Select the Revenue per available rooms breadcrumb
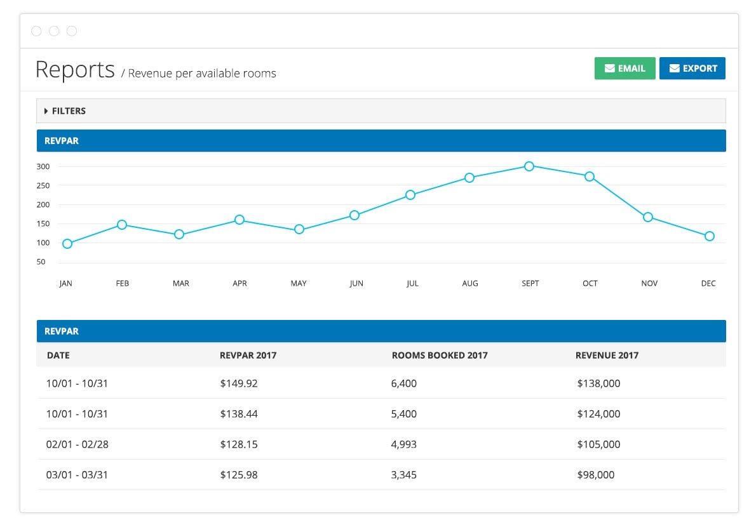 [x=202, y=73]
